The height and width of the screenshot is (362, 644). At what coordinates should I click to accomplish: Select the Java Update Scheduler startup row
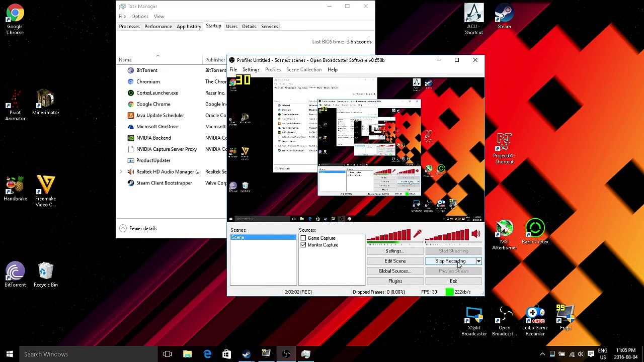tap(171, 115)
